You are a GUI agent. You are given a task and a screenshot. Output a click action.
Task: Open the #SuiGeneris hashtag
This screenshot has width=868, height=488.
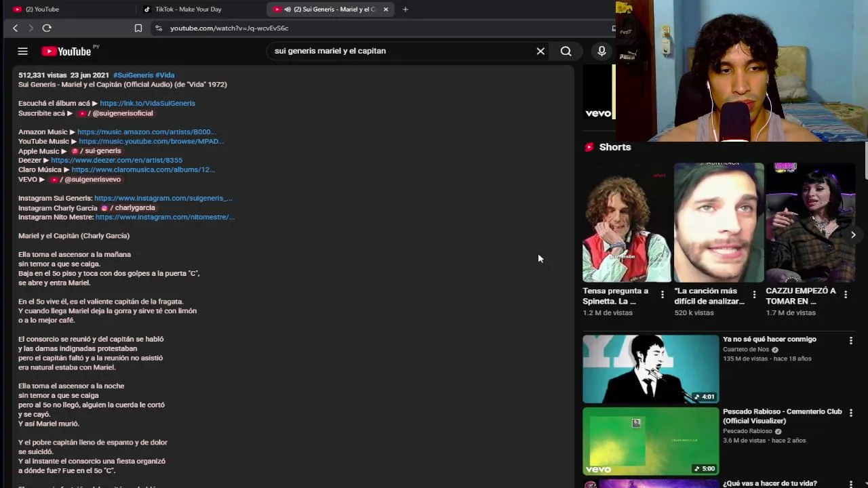tap(133, 75)
